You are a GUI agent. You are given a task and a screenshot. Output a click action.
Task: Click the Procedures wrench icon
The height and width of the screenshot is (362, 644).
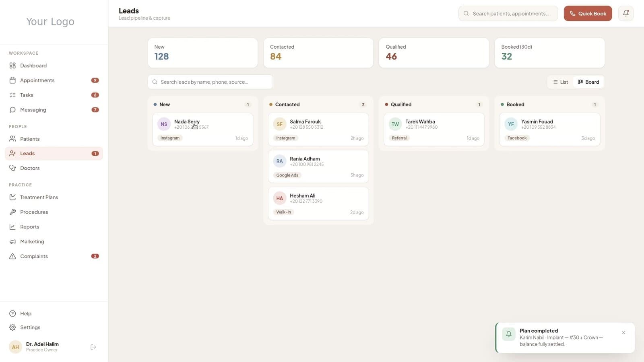12,212
